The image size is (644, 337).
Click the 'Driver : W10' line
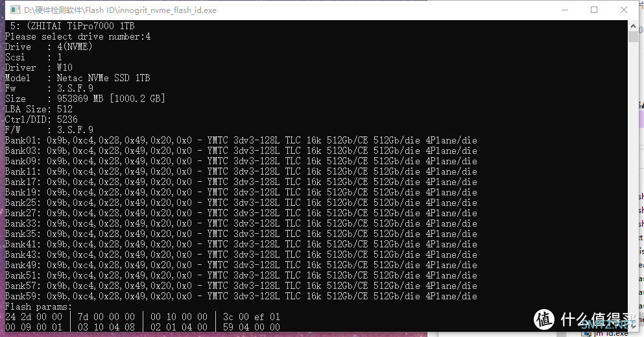click(x=39, y=68)
